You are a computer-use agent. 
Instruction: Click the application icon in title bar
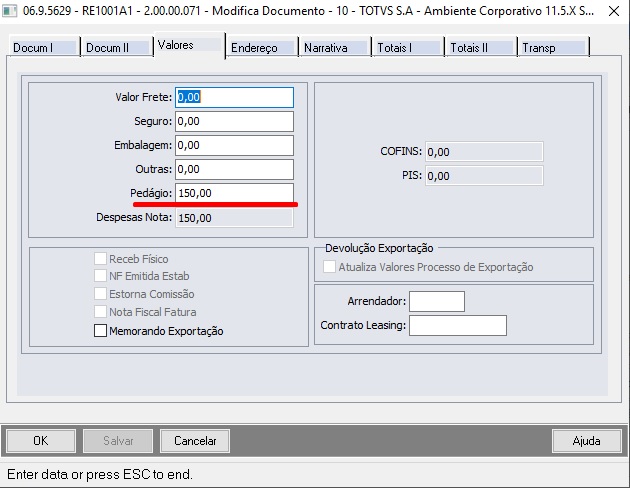(x=10, y=10)
